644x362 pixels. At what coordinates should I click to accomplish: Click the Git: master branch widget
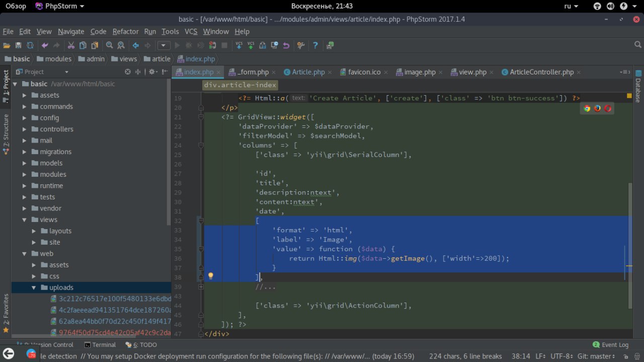(597, 356)
